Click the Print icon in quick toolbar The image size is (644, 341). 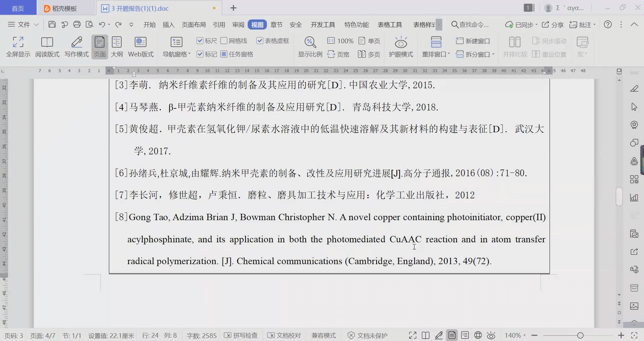(77, 25)
